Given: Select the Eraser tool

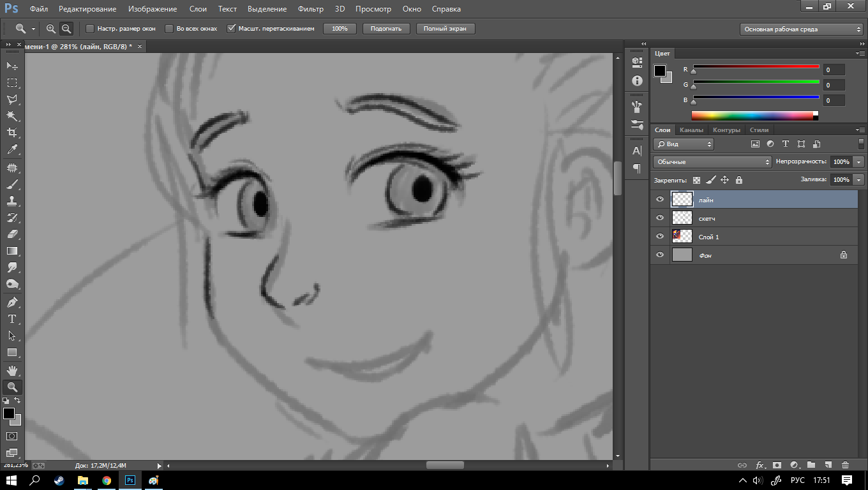Looking at the screenshot, I should [x=12, y=234].
